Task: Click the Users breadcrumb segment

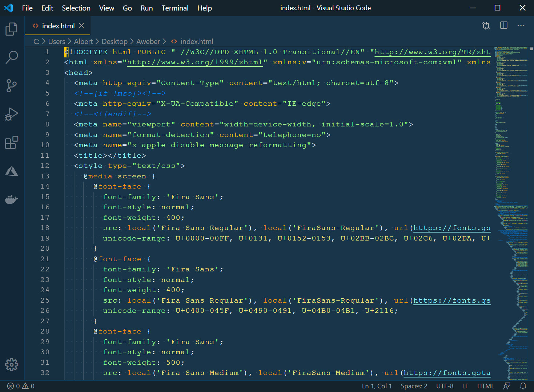Action: click(57, 41)
